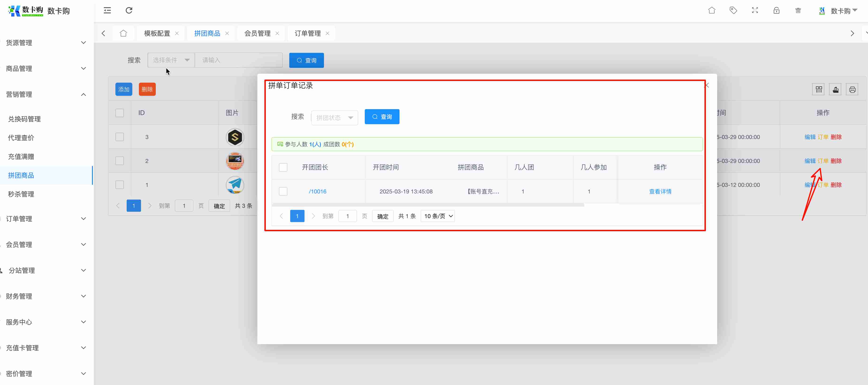Screen dimensions: 868x385
Task: Open the 10 条/页 page size dropdown
Action: (x=437, y=216)
